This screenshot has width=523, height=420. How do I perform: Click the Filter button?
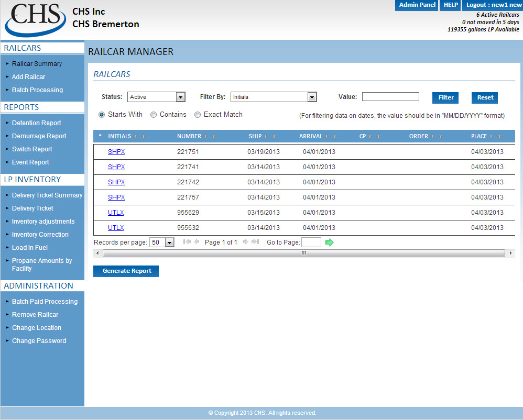pyautogui.click(x=445, y=97)
